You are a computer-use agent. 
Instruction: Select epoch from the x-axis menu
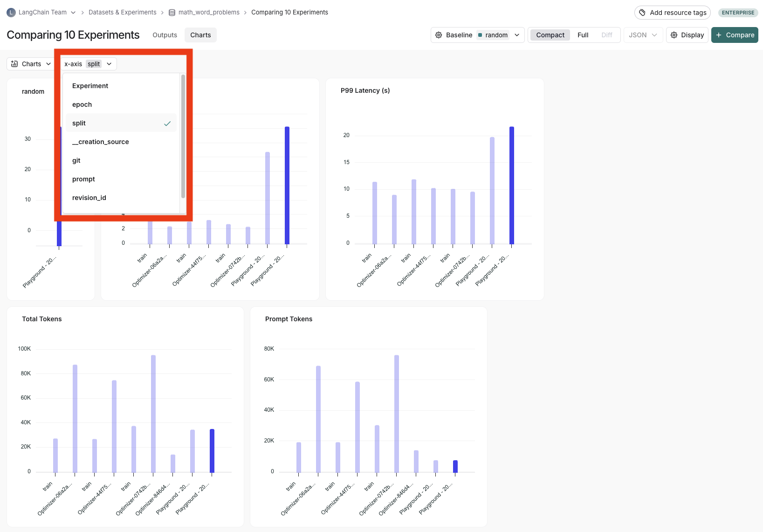(82, 104)
